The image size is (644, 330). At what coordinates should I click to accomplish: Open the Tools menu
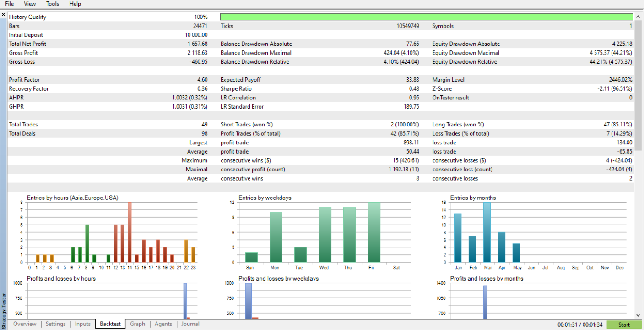(53, 4)
